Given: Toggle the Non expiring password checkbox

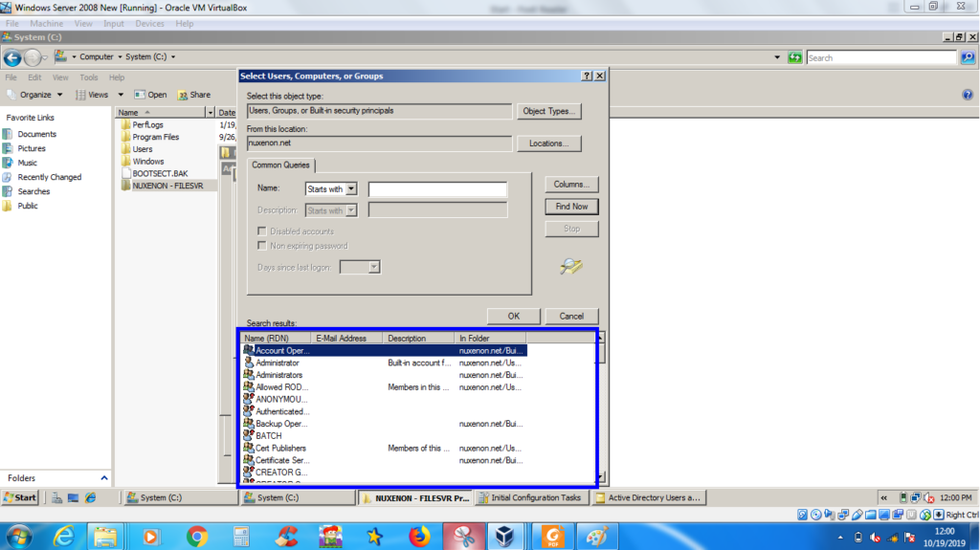Looking at the screenshot, I should (262, 246).
